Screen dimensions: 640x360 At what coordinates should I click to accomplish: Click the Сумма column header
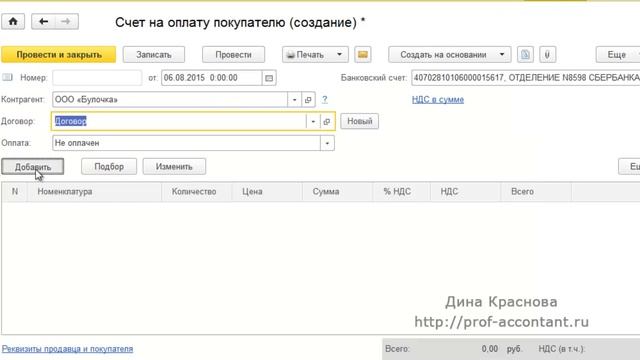[338, 192]
